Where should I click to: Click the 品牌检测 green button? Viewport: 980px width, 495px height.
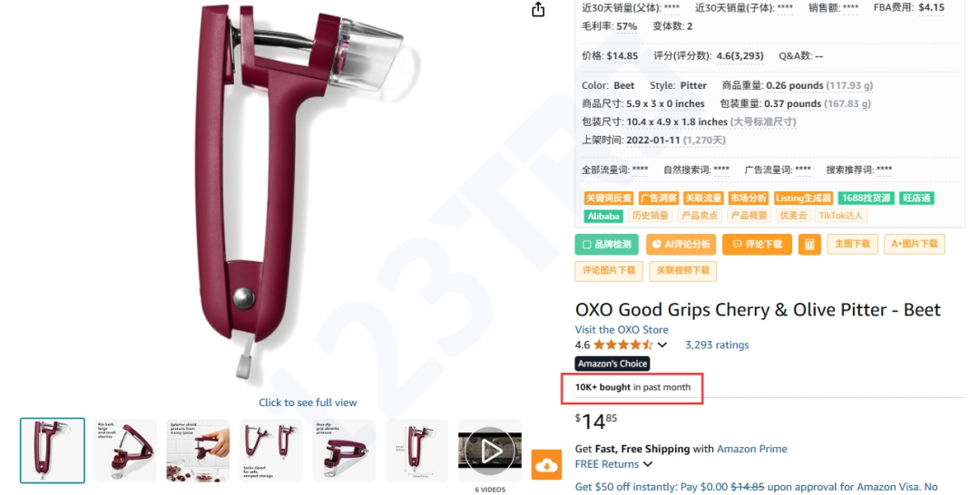606,245
